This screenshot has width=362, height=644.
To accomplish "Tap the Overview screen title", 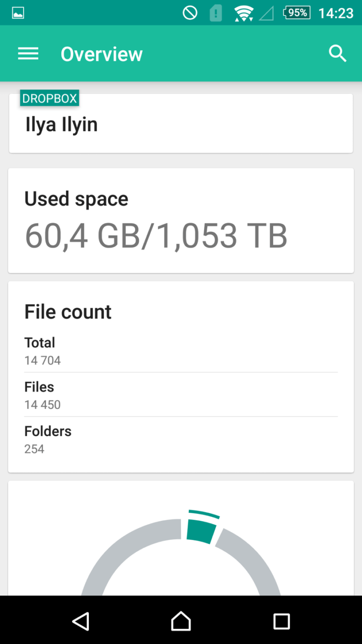I will click(101, 54).
